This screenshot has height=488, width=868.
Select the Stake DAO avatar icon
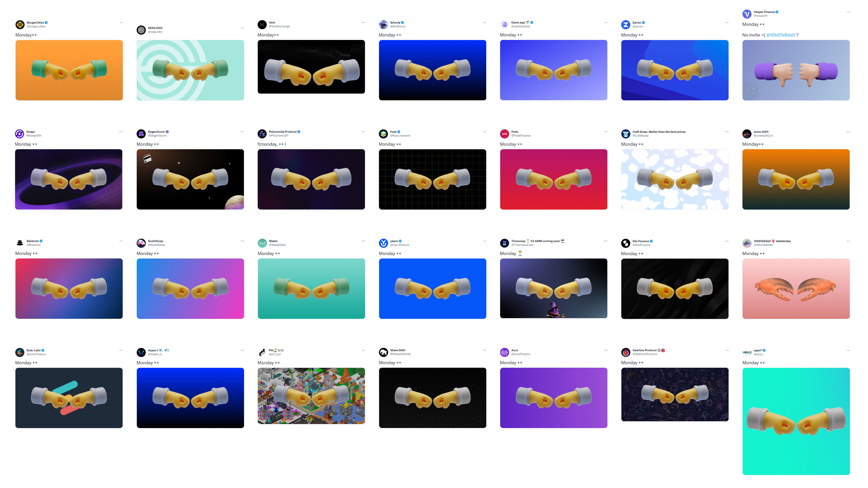(383, 352)
